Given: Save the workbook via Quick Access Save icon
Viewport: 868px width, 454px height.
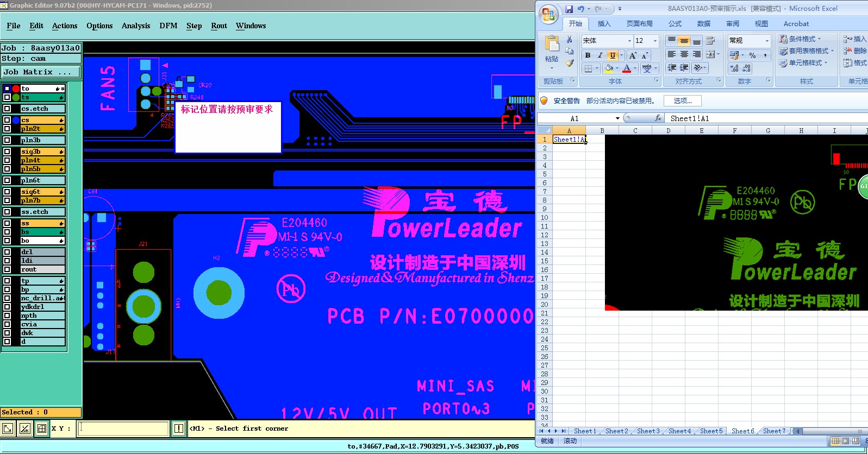Looking at the screenshot, I should click(x=569, y=9).
